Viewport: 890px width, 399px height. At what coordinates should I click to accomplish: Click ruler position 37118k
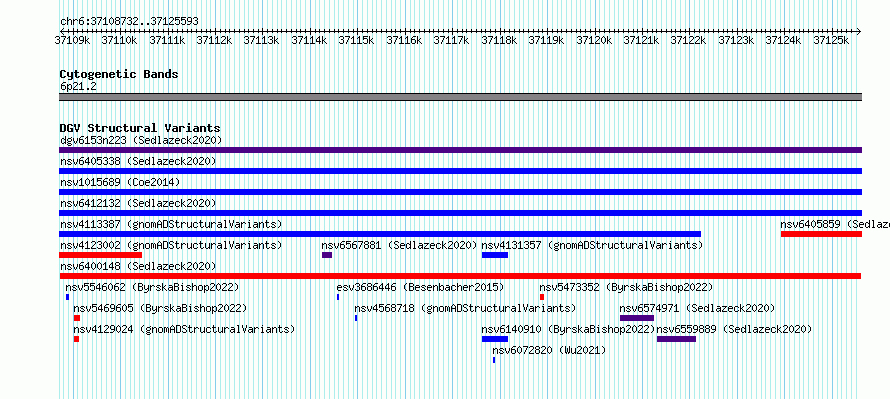click(499, 40)
